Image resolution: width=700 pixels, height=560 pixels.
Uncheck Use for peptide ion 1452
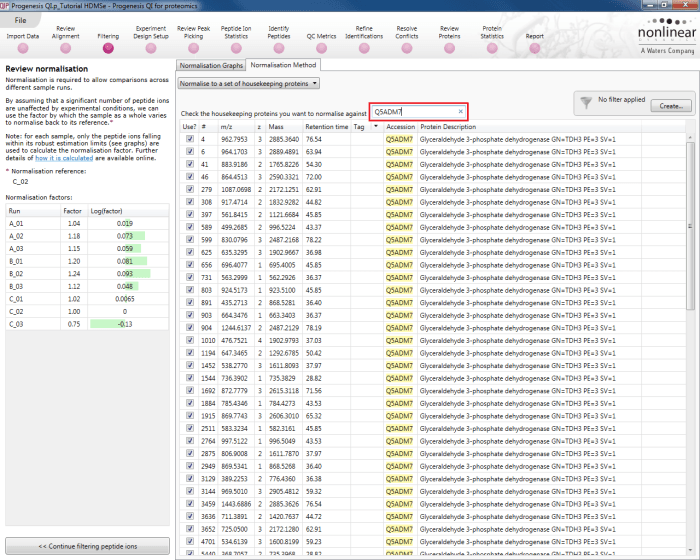190,365
